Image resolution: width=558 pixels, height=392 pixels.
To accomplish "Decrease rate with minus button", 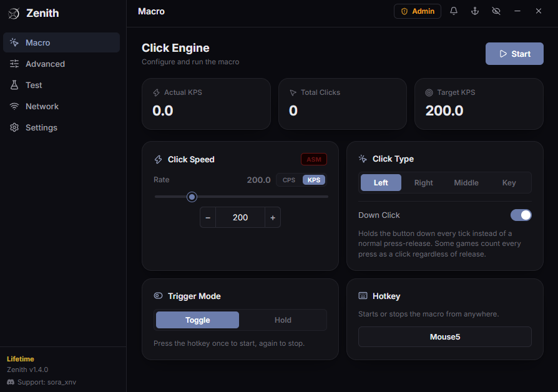I will pos(208,218).
